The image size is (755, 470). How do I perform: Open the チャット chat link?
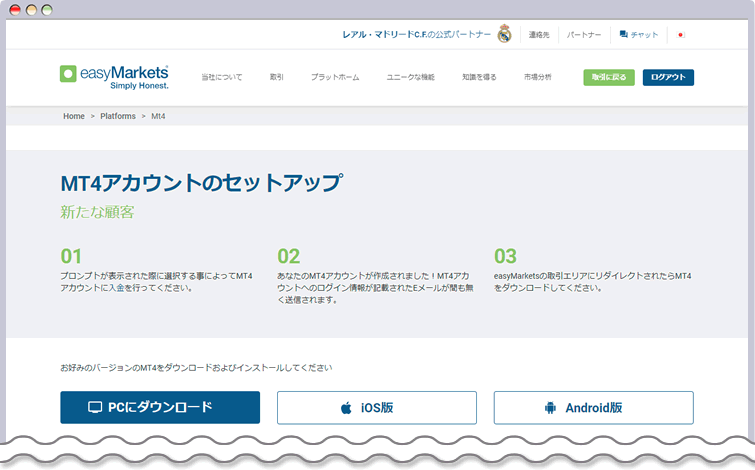638,35
